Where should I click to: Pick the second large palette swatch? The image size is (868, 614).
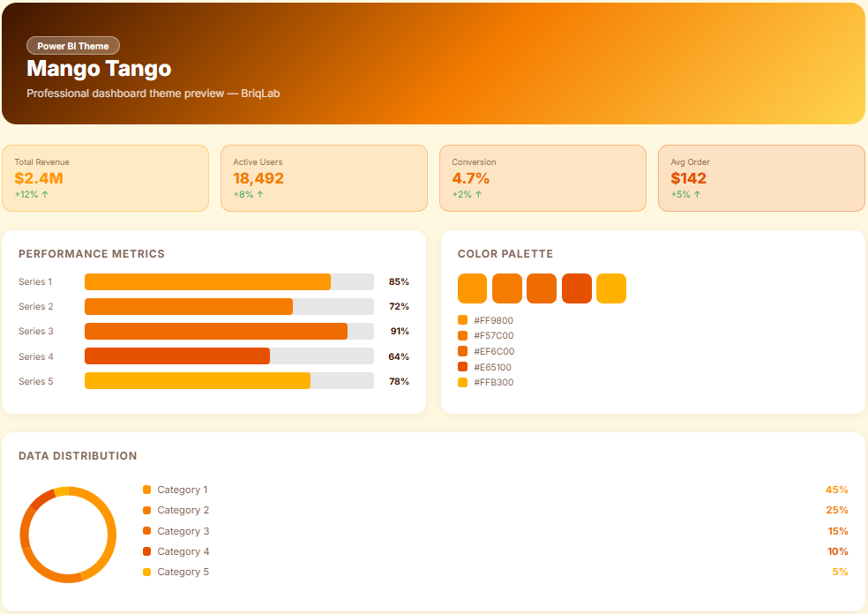[507, 288]
